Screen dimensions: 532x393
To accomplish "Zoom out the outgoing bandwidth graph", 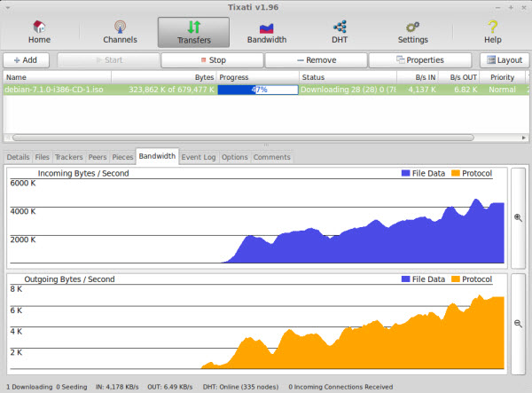I will (x=518, y=324).
